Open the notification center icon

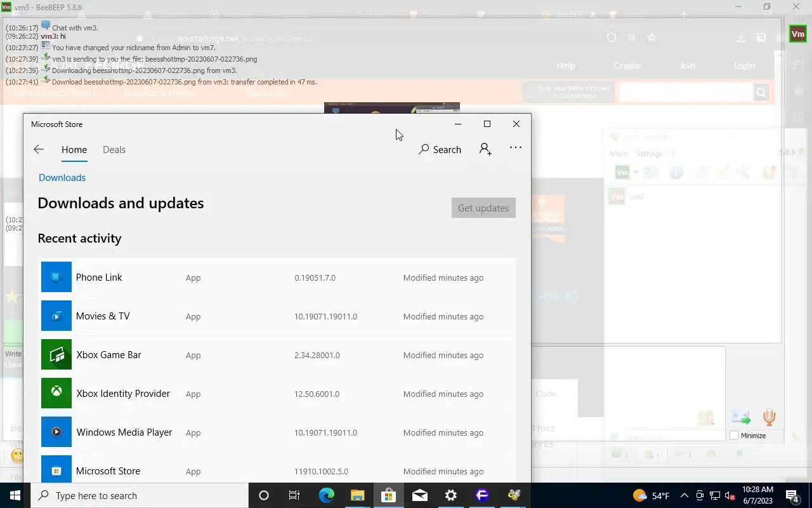pyautogui.click(x=792, y=495)
